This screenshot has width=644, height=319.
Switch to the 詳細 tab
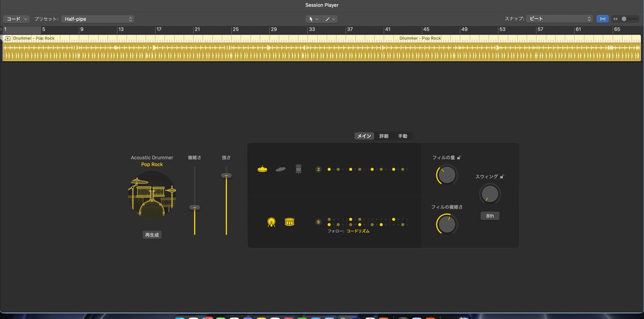[x=384, y=136]
